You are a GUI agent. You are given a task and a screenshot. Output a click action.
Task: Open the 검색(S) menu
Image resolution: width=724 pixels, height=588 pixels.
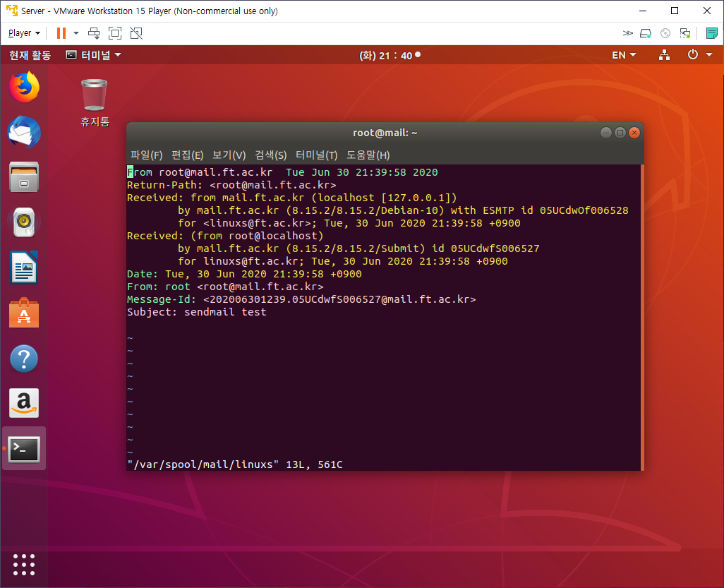[x=270, y=155]
